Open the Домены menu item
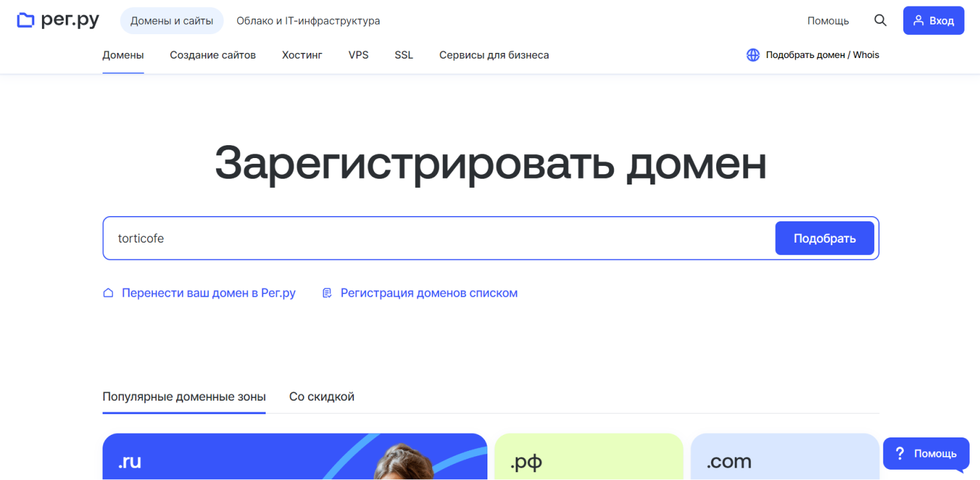The height and width of the screenshot is (480, 980). tap(123, 55)
